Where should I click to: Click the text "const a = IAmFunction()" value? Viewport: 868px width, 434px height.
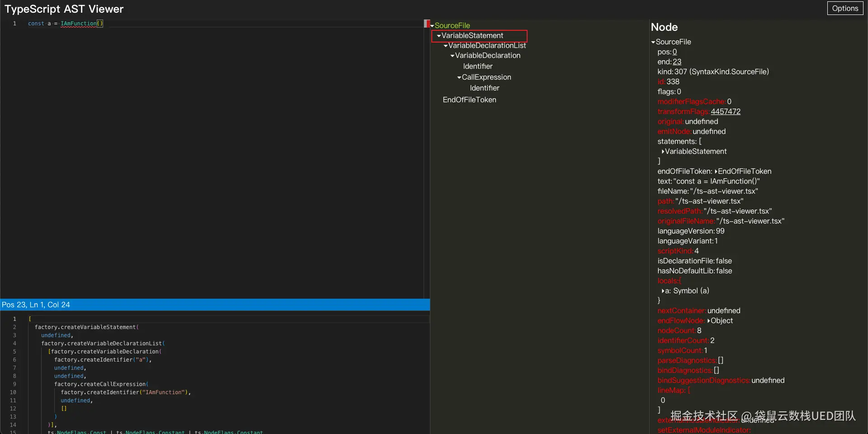717,181
